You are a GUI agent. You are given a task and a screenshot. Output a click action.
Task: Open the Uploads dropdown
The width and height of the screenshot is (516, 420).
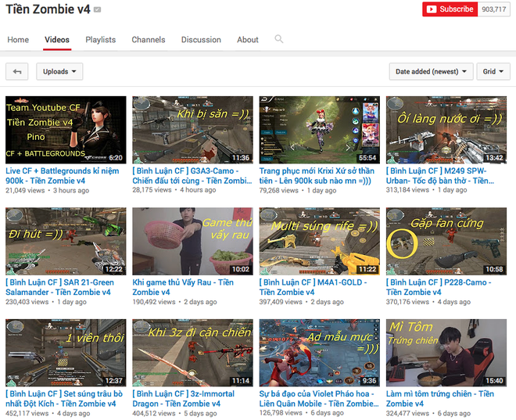pos(59,71)
